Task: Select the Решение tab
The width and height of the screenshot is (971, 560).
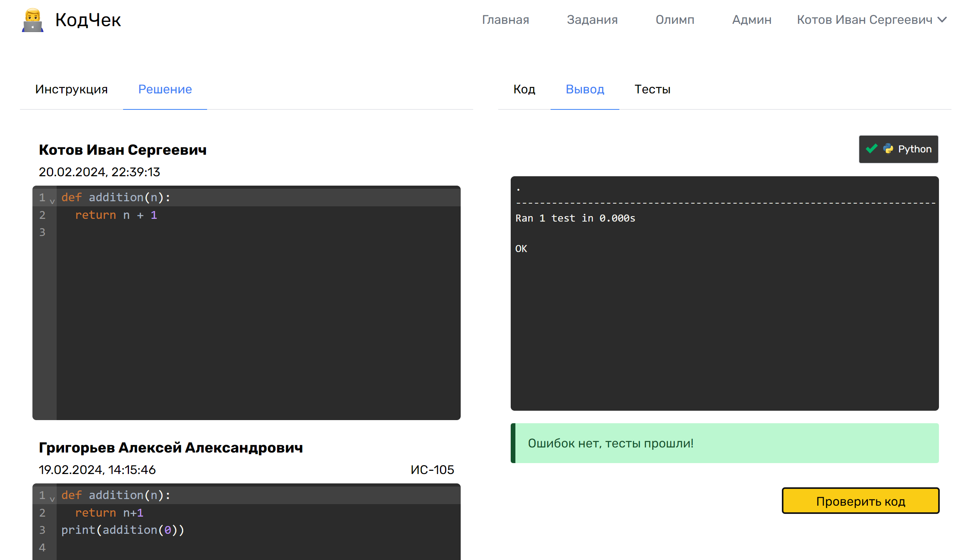Action: (x=165, y=89)
